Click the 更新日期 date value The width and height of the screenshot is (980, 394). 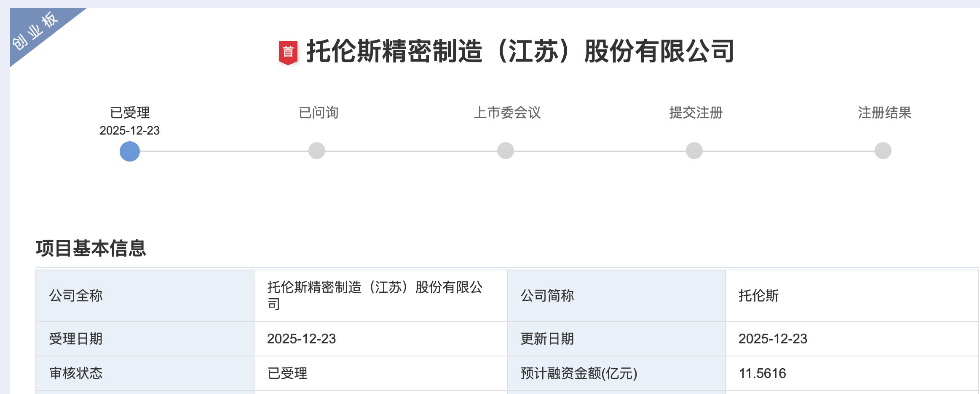coord(773,339)
